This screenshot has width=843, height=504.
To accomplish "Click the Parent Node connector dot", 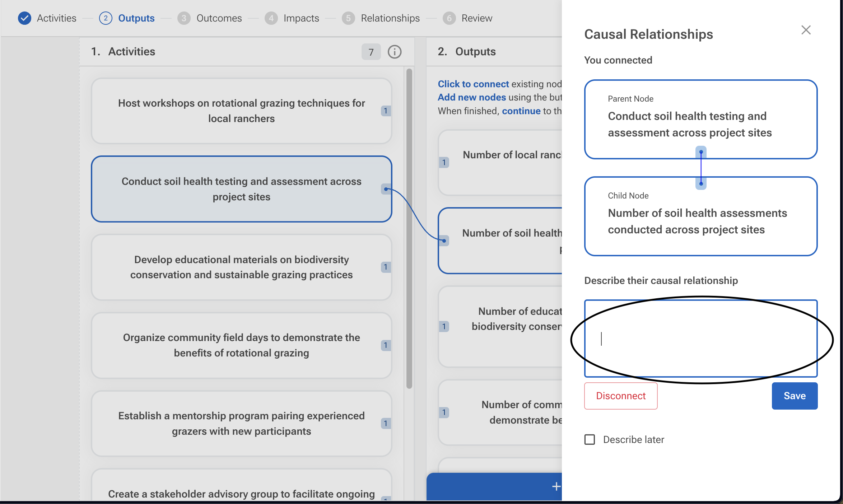I will click(701, 152).
